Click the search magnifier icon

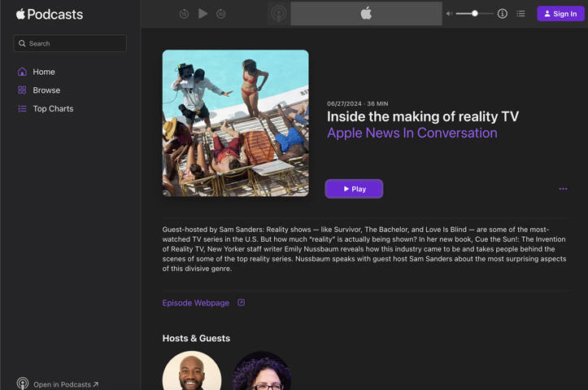point(22,43)
